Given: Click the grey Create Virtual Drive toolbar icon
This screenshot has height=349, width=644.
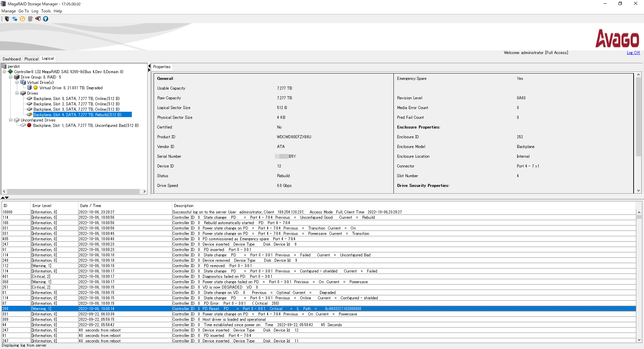Looking at the screenshot, I should [30, 19].
